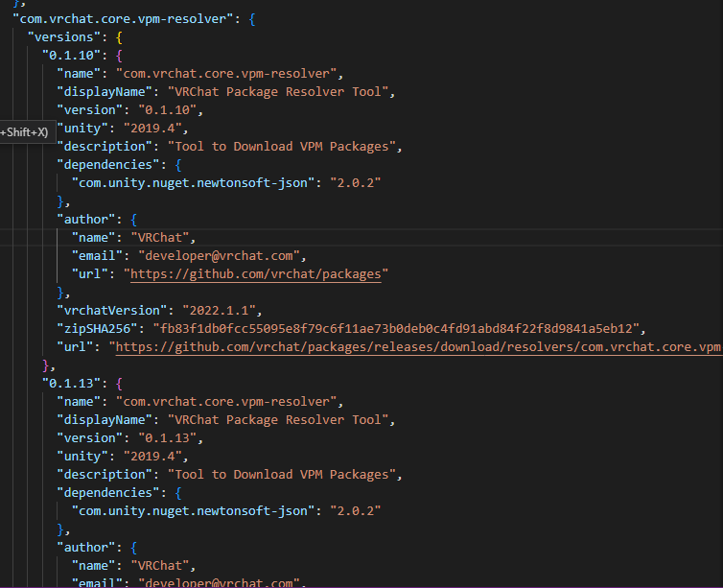Click the "2019.4" unity value in the 0.1.13 block
The image size is (723, 588).
152,457
